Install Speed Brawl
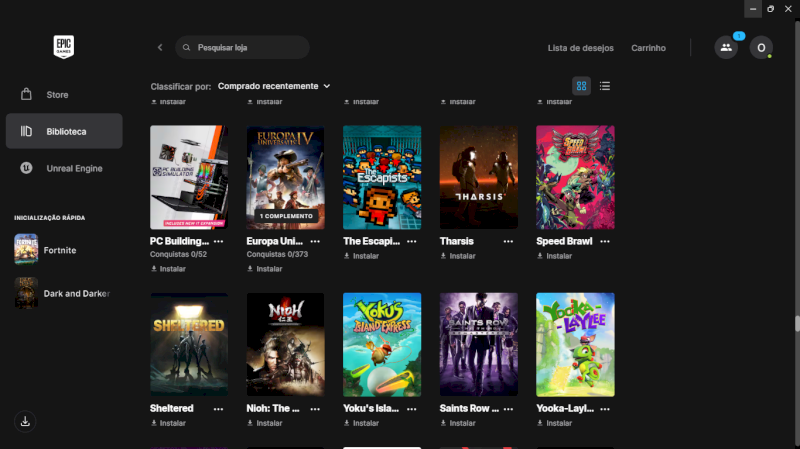Image resolution: width=800 pixels, height=449 pixels. (555, 256)
